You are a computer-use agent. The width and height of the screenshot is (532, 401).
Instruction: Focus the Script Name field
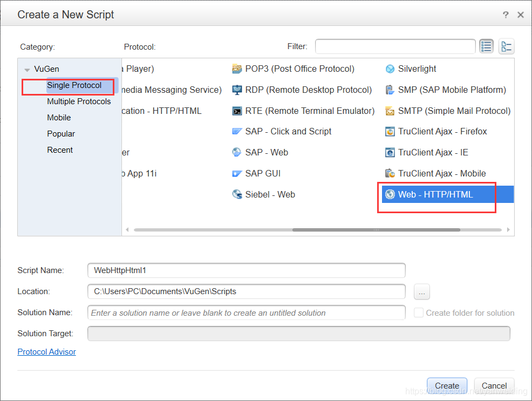(x=247, y=270)
